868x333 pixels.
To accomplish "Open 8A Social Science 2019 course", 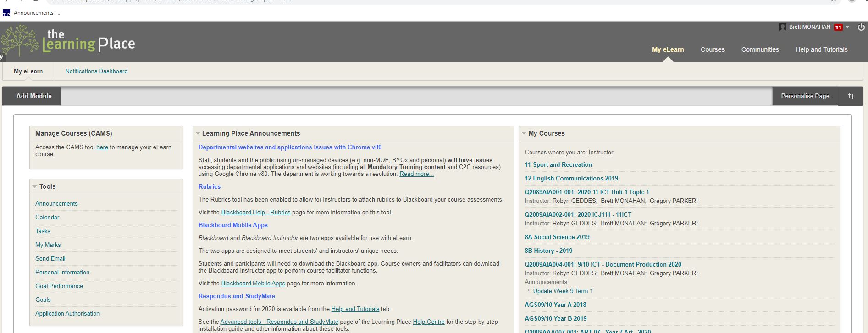I will pyautogui.click(x=557, y=237).
